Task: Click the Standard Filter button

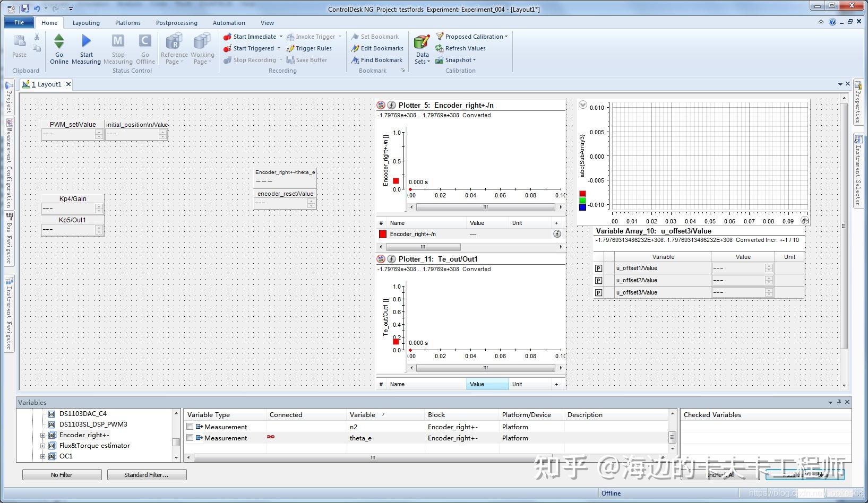Action: pyautogui.click(x=147, y=474)
